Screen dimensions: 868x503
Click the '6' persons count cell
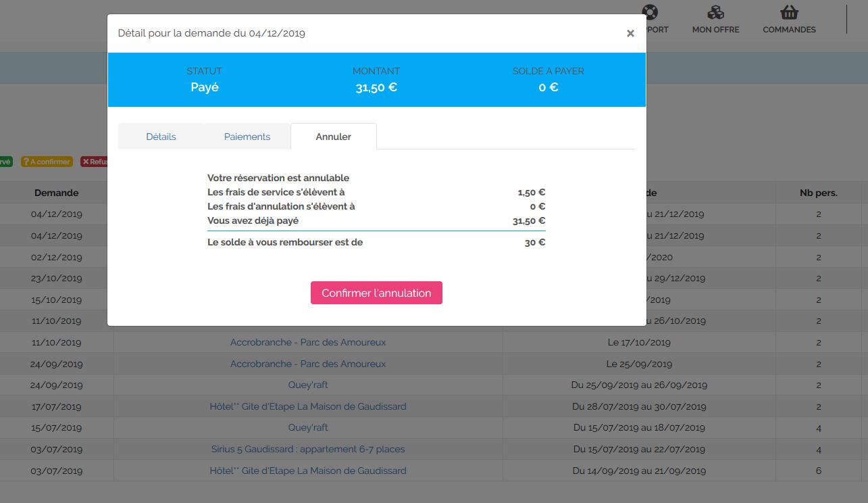tap(818, 471)
